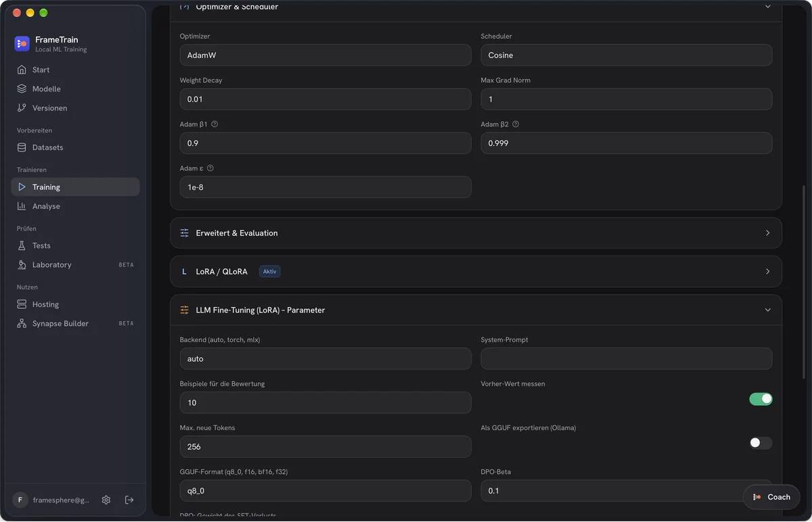Open the Hosting page

tap(75, 304)
